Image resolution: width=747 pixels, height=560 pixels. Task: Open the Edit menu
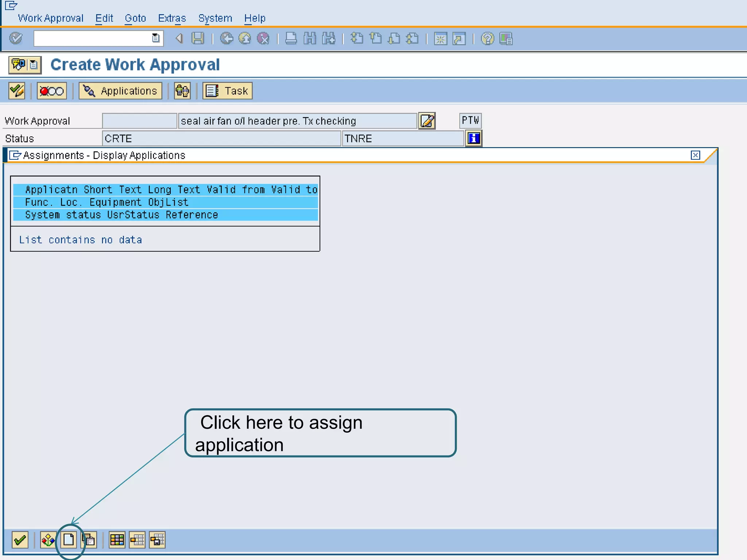pos(104,18)
